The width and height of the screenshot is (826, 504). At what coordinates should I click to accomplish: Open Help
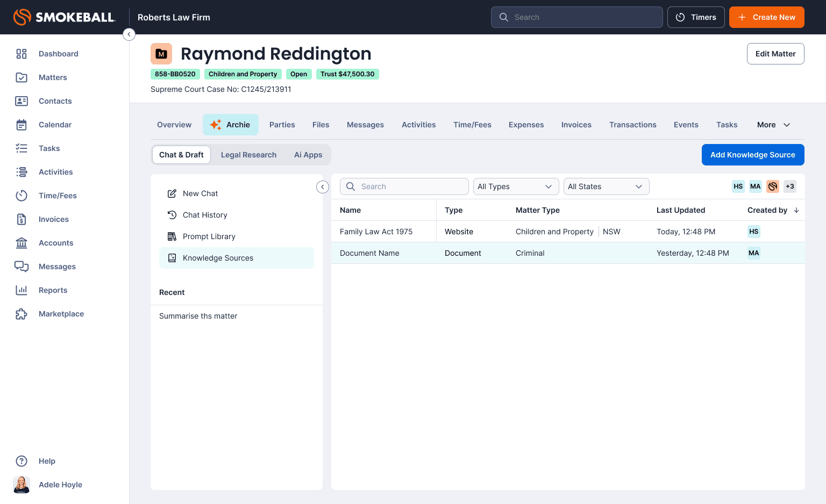(x=47, y=461)
